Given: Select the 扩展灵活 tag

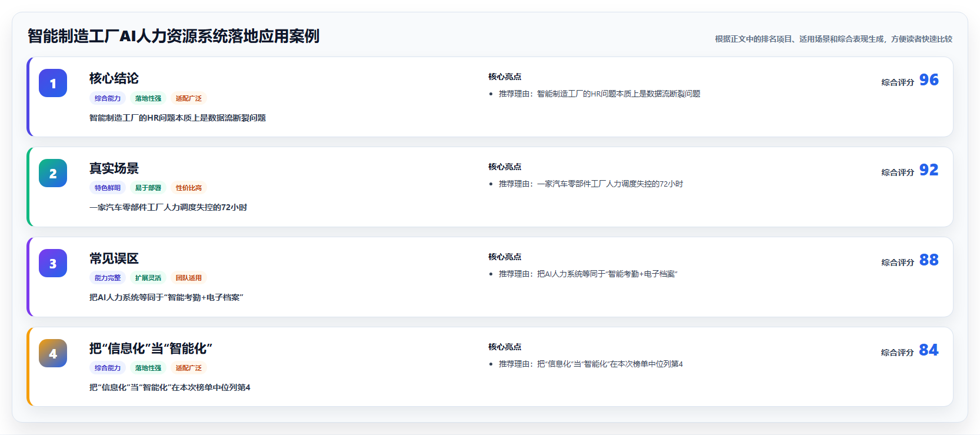Looking at the screenshot, I should [148, 278].
